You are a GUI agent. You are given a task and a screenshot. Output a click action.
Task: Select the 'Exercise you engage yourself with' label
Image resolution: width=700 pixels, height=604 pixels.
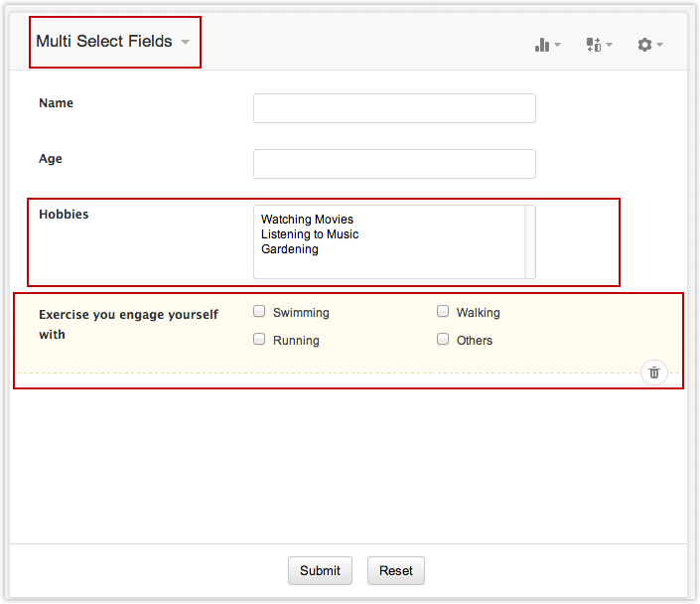[x=127, y=324]
